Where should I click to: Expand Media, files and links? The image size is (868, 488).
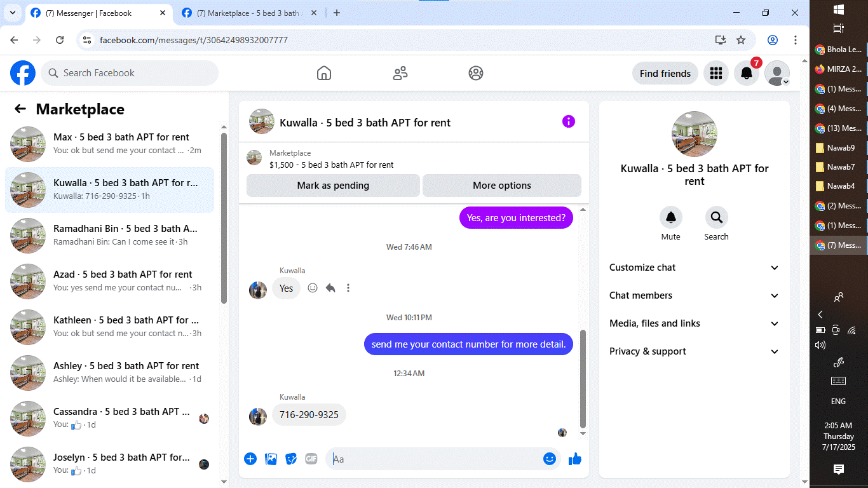click(695, 323)
